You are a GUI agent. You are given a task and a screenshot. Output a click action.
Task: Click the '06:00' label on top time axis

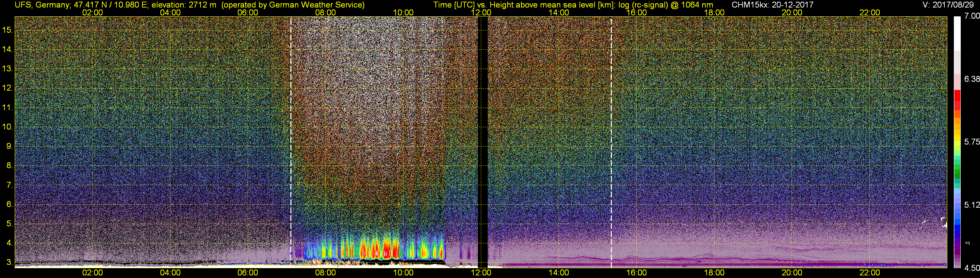click(x=248, y=12)
